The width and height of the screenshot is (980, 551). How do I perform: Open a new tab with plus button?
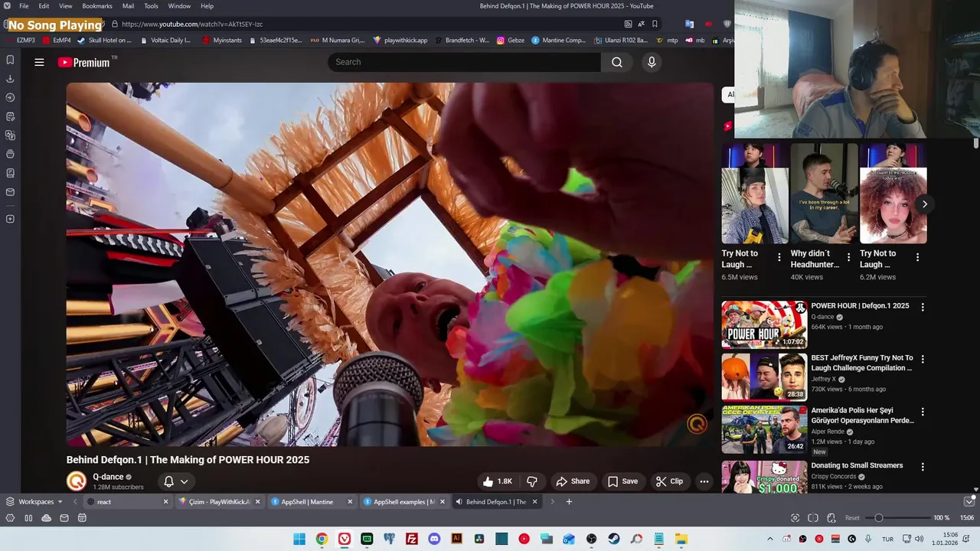coord(569,502)
